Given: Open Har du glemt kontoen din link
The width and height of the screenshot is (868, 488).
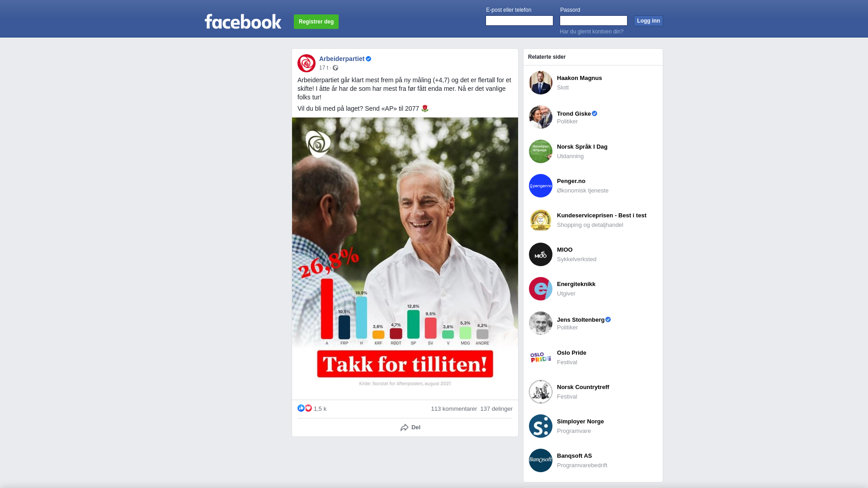Looking at the screenshot, I should (x=591, y=32).
